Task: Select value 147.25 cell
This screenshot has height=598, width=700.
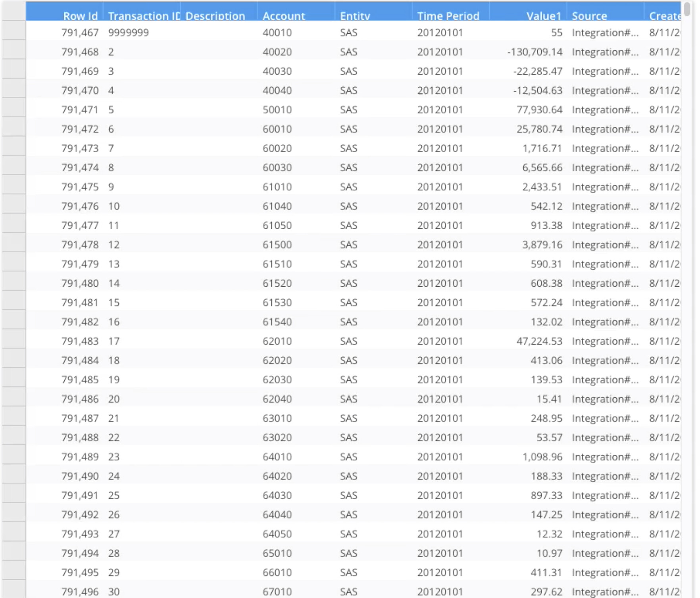Action: point(528,515)
